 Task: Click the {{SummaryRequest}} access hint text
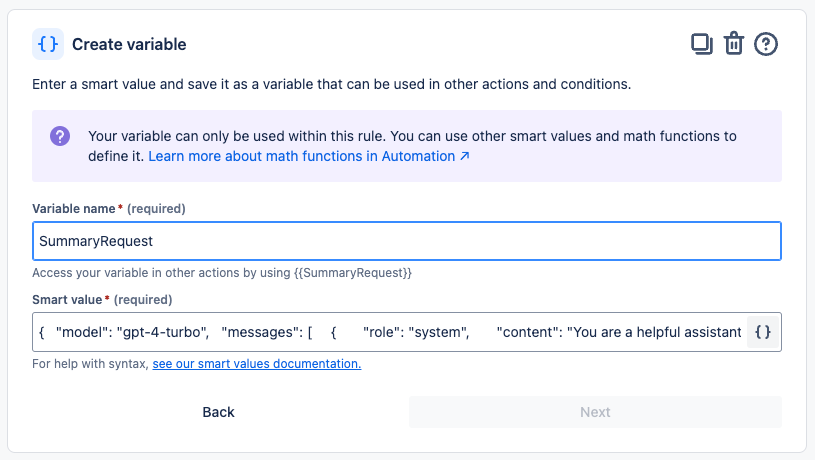pyautogui.click(x=221, y=272)
